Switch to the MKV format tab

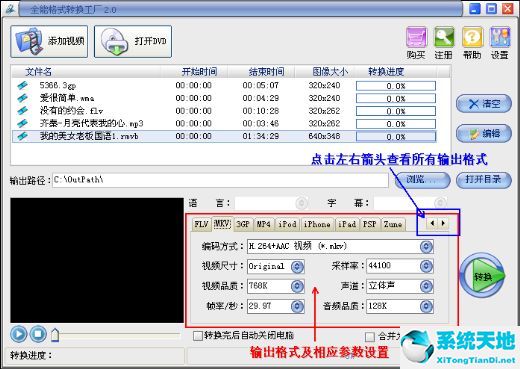point(222,224)
